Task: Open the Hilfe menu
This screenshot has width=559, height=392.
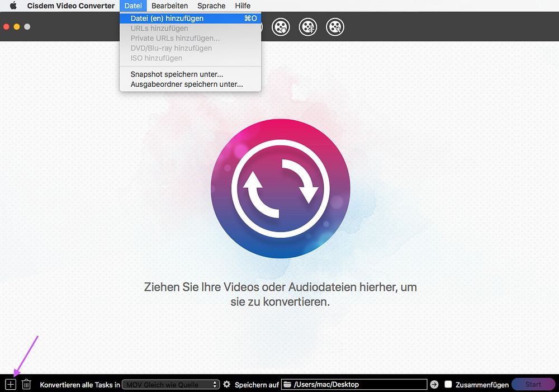Action: pyautogui.click(x=243, y=6)
